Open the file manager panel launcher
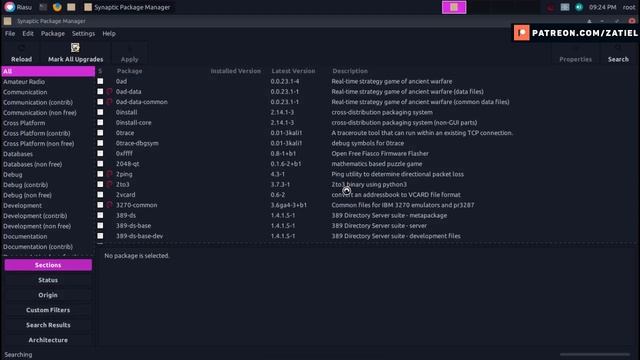 coord(71,7)
